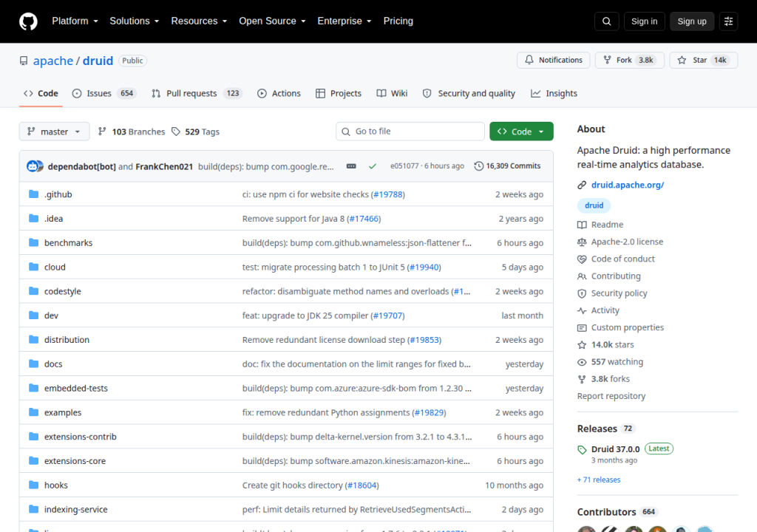Image resolution: width=757 pixels, height=532 pixels.
Task: Open the apache owner link
Action: coord(53,61)
